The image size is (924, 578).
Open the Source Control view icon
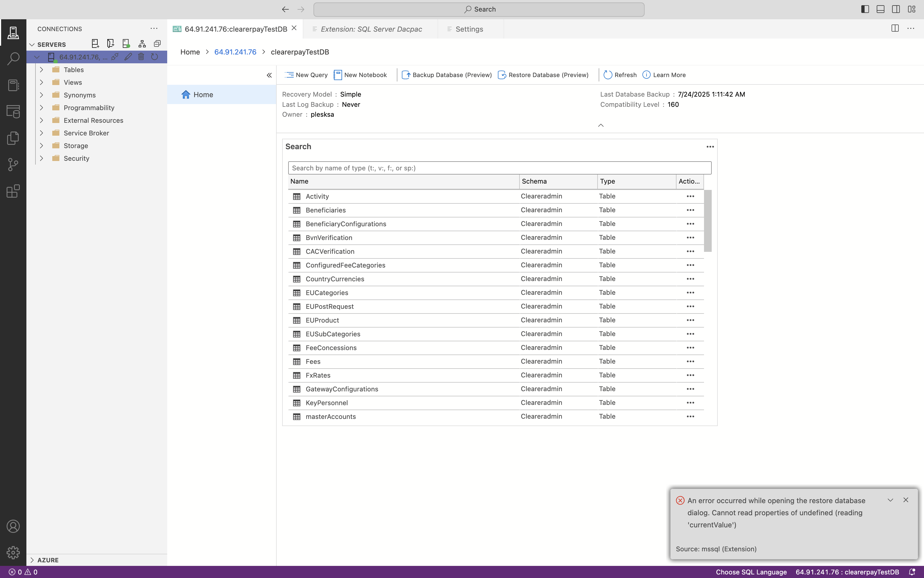(x=13, y=164)
